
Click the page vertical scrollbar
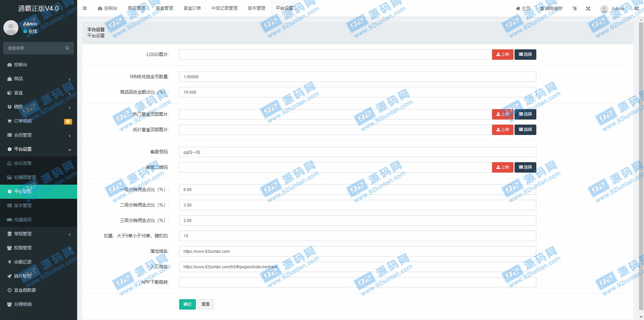641,166
